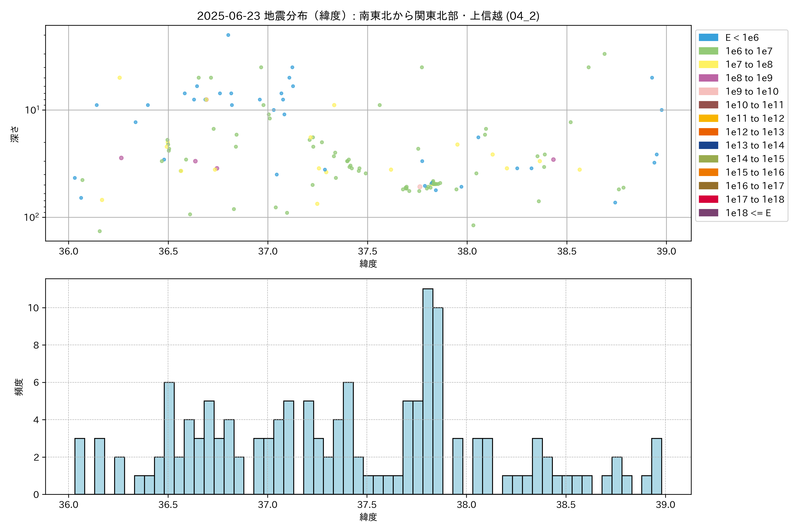
Task: Click the green 1e6 to 1e7 legend swatch
Action: (x=708, y=51)
